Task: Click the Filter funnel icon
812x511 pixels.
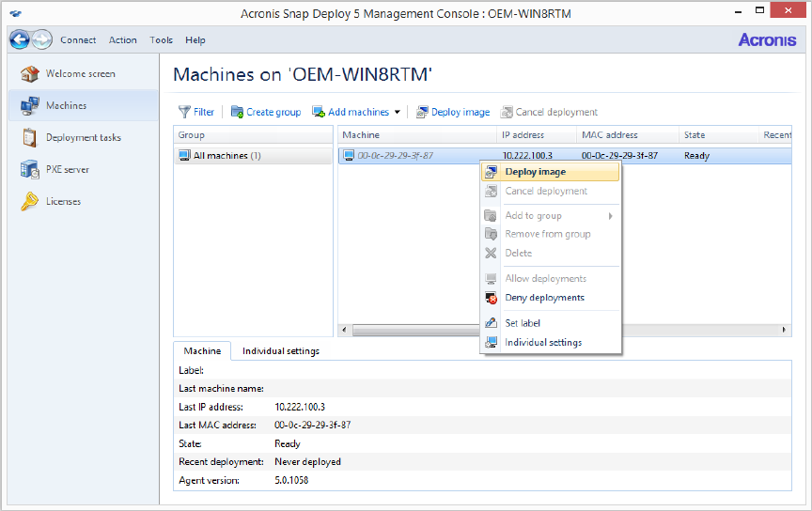Action: coord(184,112)
